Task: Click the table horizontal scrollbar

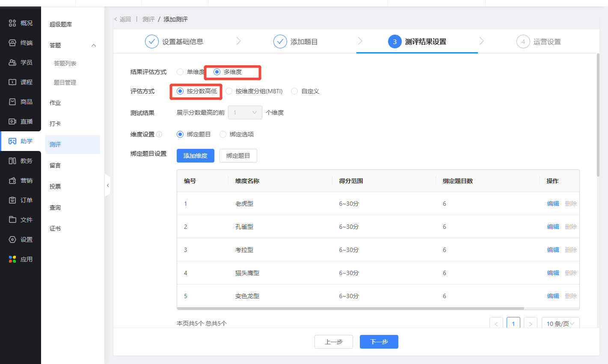Action: click(x=350, y=308)
